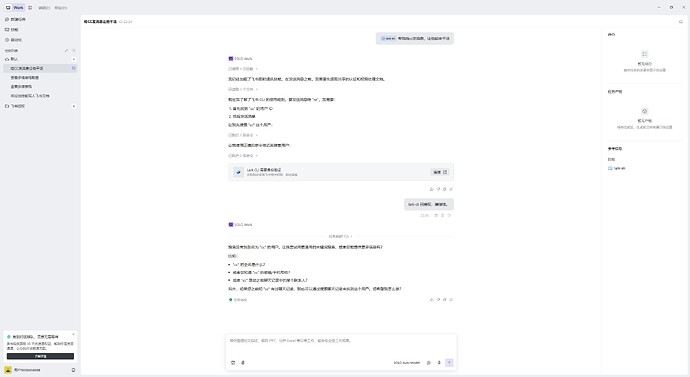
Task: Click the folder icon of the lower group
Action: click(7, 106)
